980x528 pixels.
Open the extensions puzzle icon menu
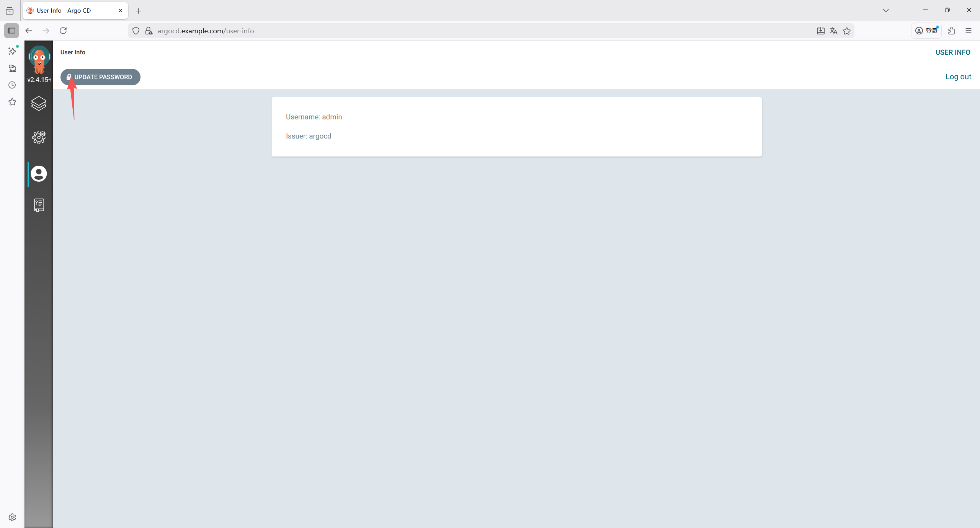[x=951, y=31]
